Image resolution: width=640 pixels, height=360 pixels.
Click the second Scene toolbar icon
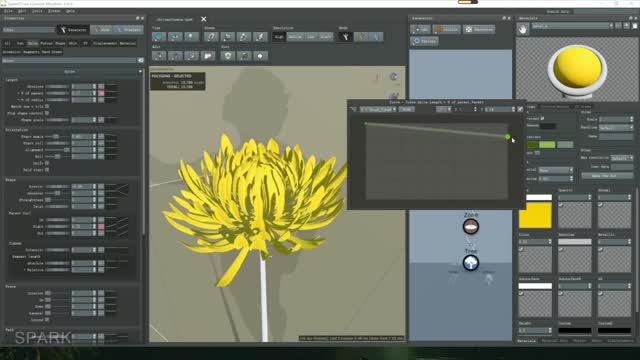[227, 37]
